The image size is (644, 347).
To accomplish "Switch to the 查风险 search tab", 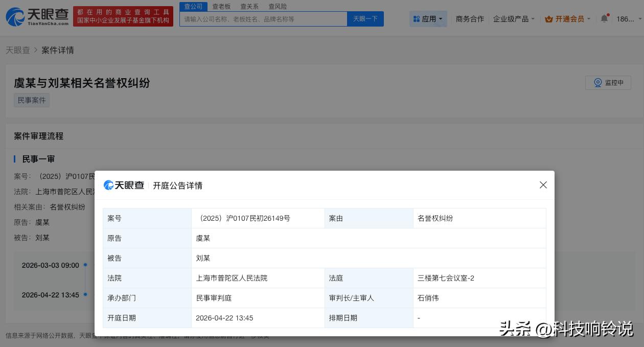I will (278, 6).
